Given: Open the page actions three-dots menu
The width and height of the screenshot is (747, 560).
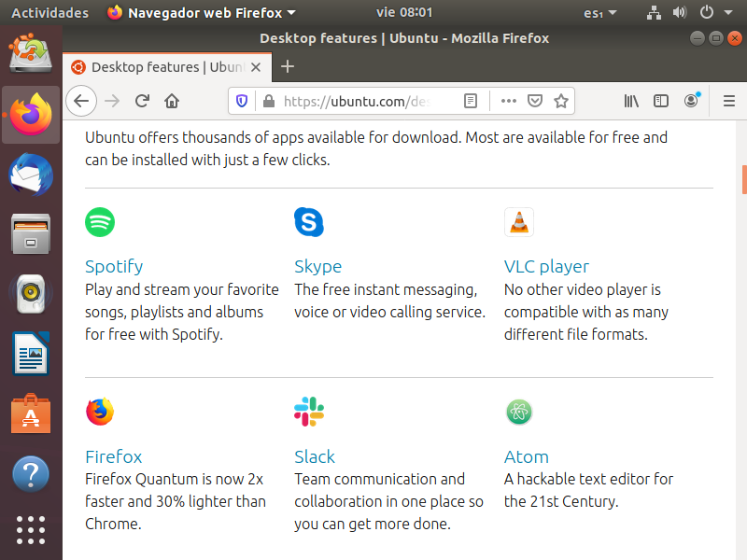Looking at the screenshot, I should point(509,101).
